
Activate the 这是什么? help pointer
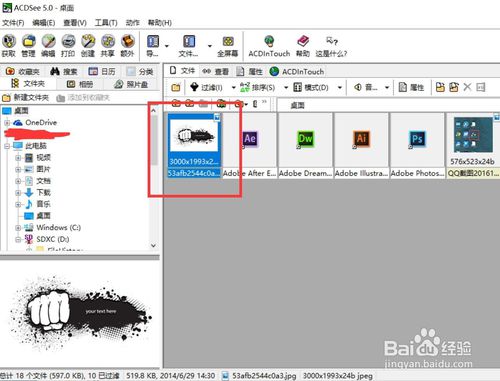(331, 46)
